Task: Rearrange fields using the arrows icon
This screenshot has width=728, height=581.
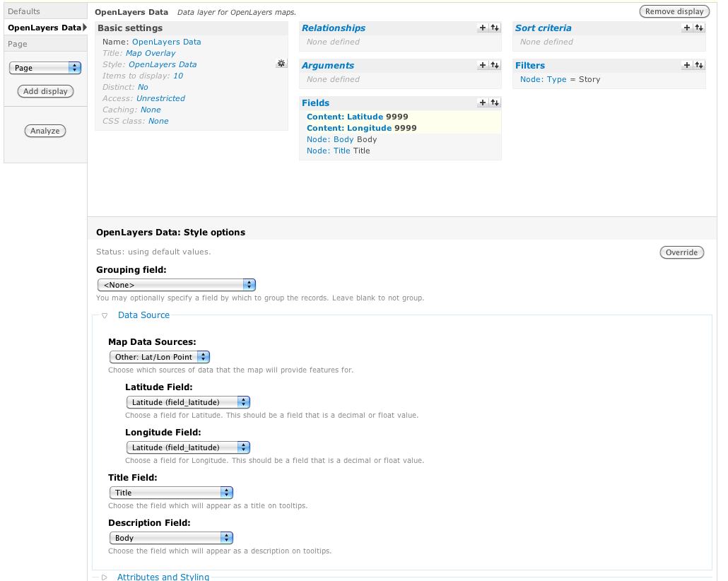Action: (x=495, y=102)
